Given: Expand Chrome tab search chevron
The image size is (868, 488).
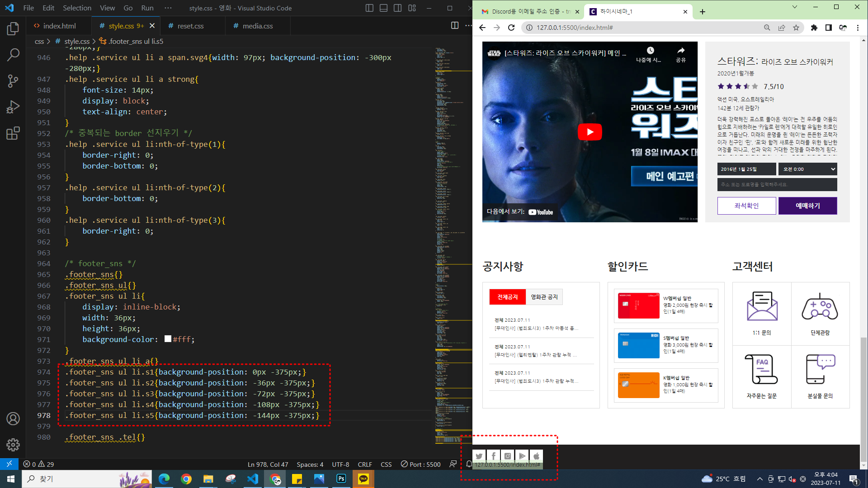Looking at the screenshot, I should 794,7.
